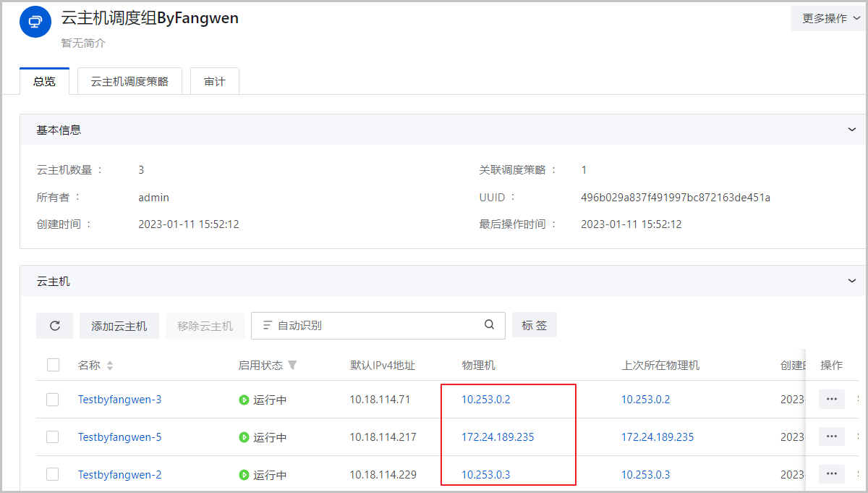This screenshot has height=493, width=868.
Task: Click the blue scheduling group icon at the top
Action: click(35, 21)
